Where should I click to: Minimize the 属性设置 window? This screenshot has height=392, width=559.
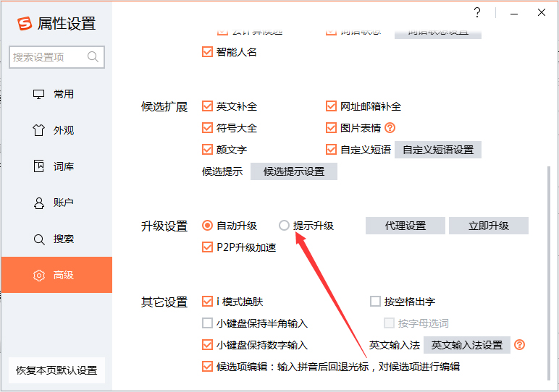pyautogui.click(x=513, y=14)
